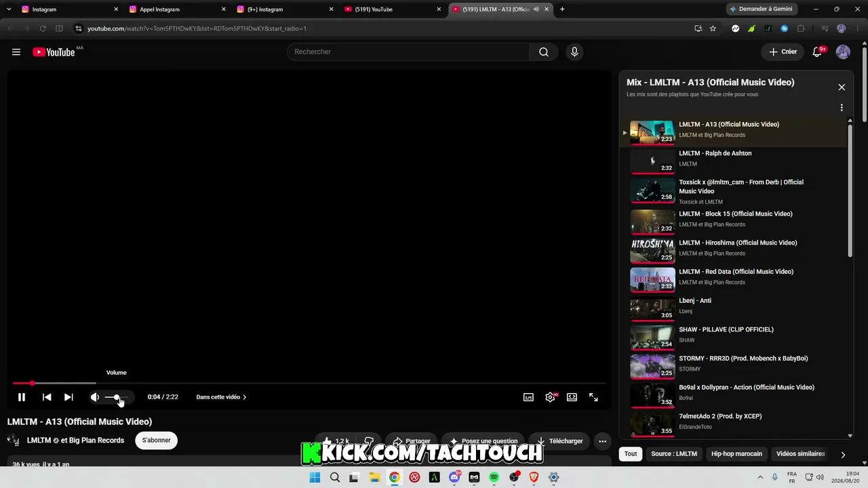The height and width of the screenshot is (488, 868).
Task: Open the Mix playlist options menu
Action: [x=842, y=108]
